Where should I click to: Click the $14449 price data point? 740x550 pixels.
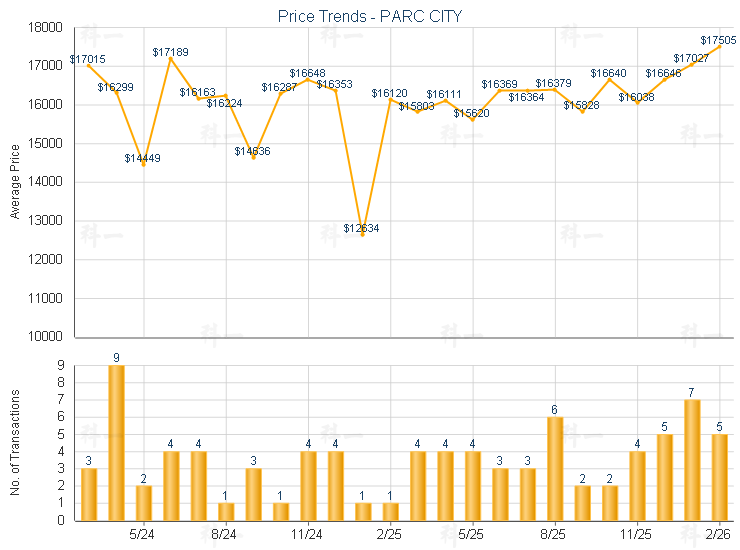[x=144, y=164]
